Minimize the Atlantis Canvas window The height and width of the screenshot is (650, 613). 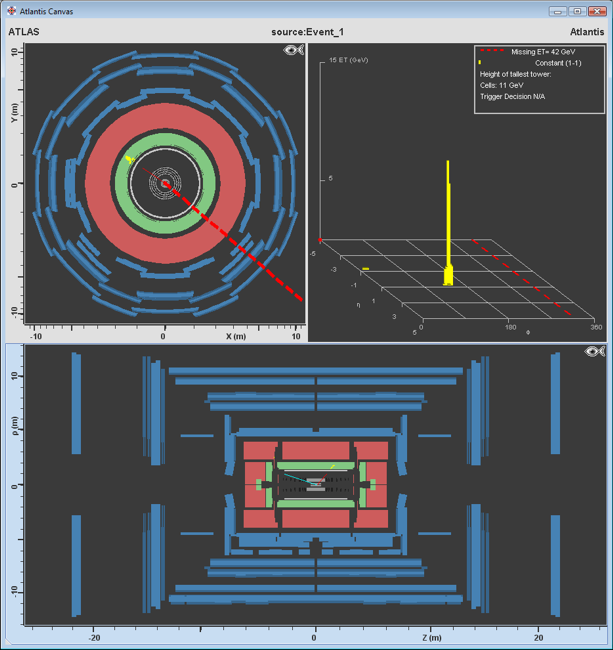pos(558,10)
